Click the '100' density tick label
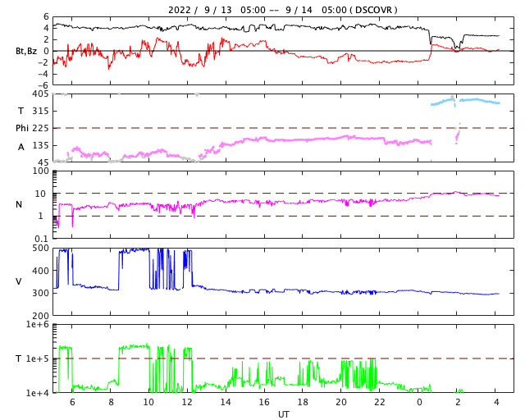525x420 pixels. coord(40,171)
